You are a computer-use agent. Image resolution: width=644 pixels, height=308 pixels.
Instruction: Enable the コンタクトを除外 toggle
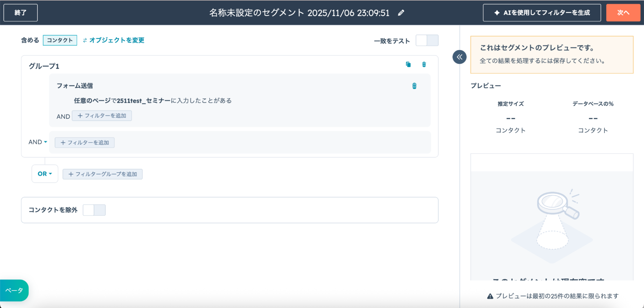click(94, 210)
